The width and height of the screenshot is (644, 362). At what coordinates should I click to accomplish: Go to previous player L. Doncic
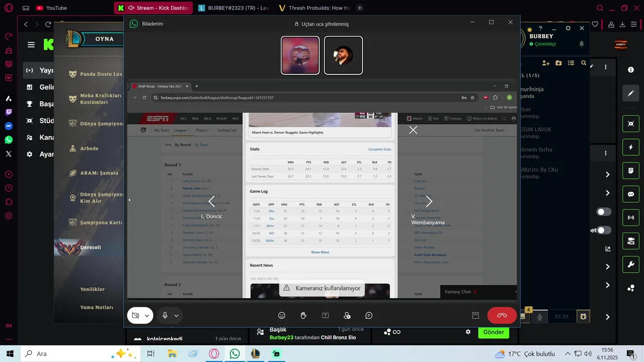click(x=212, y=202)
